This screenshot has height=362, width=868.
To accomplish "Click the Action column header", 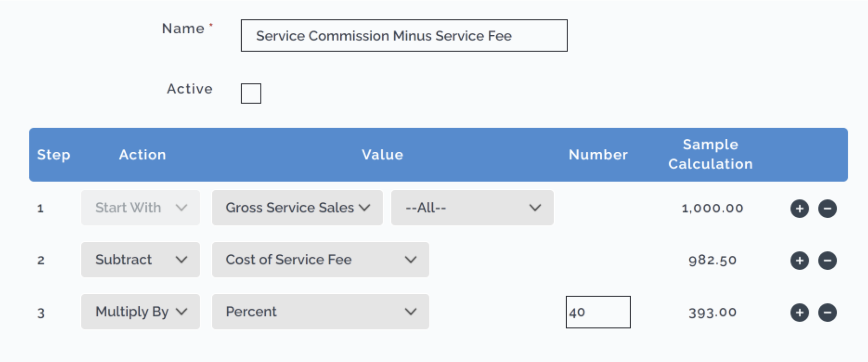I will coord(142,155).
